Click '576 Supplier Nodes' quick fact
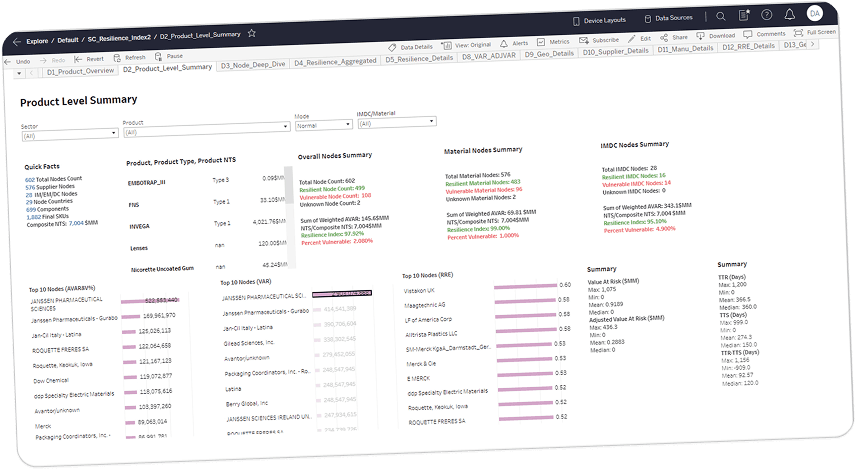This screenshot has width=857, height=471. coord(50,187)
